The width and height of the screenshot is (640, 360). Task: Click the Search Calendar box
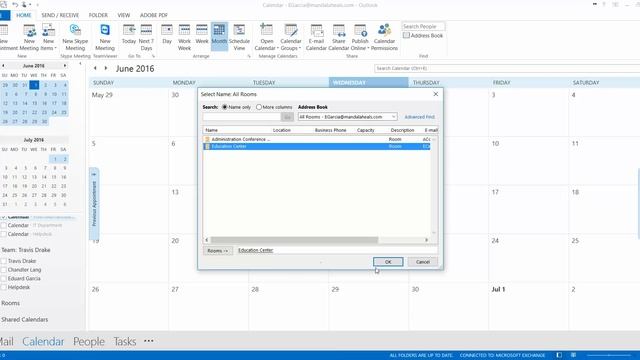pos(507,68)
